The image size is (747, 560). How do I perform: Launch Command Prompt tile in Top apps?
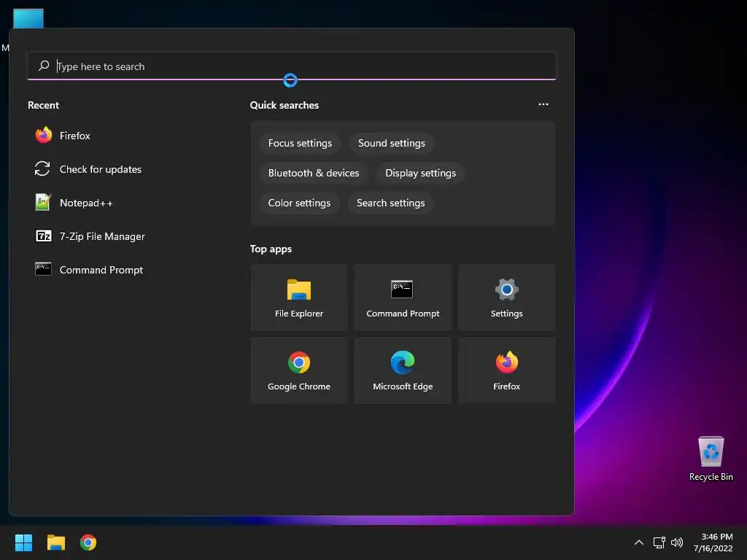click(403, 297)
